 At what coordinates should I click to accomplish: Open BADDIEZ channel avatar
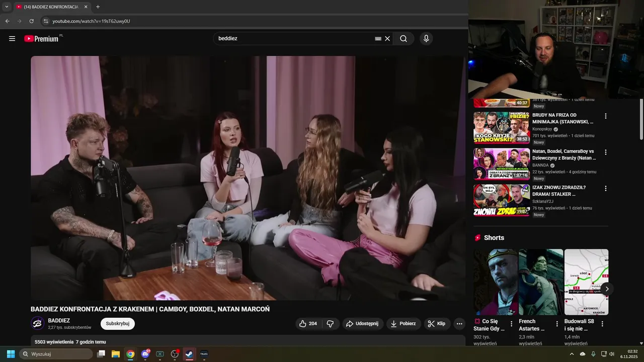[37, 323]
